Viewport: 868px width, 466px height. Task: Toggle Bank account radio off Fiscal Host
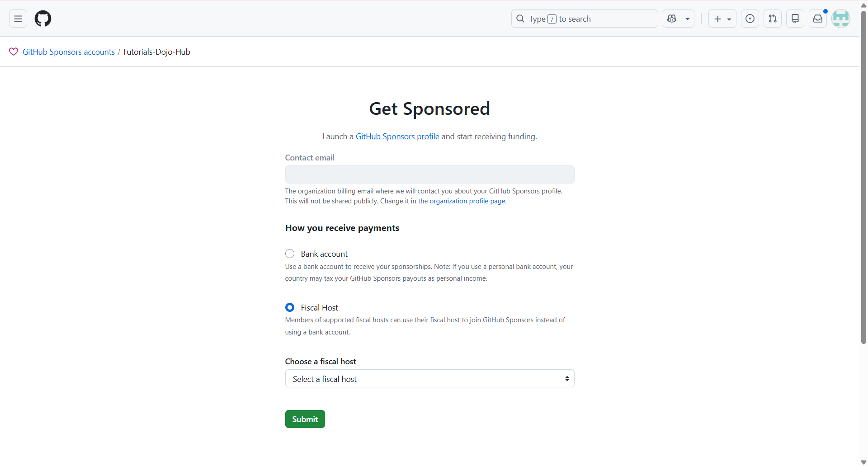tap(290, 254)
